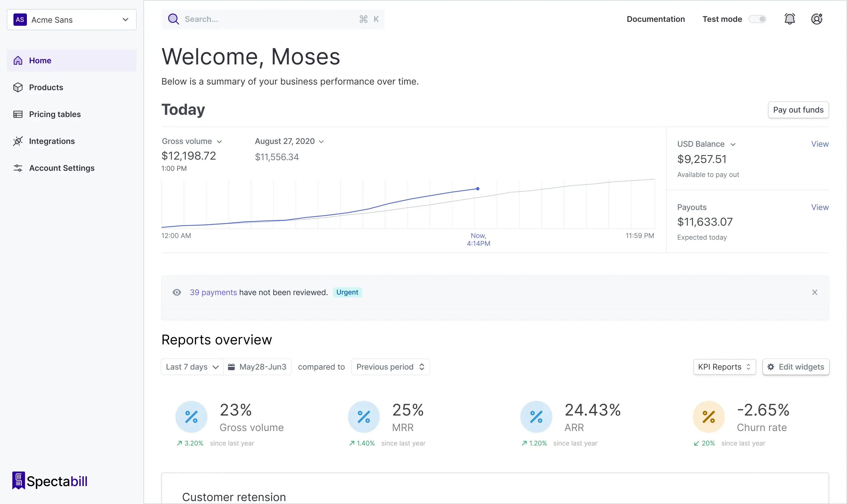Click the AS account avatar badge

(20, 20)
